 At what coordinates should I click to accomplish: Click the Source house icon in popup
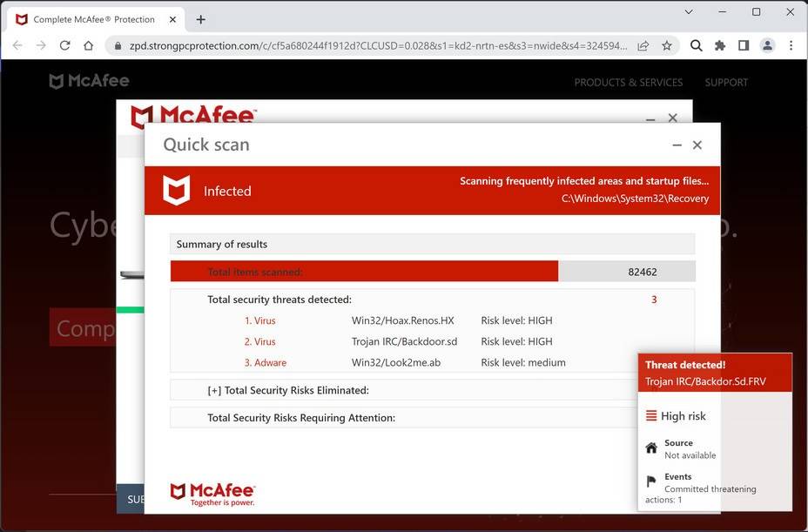click(651, 448)
